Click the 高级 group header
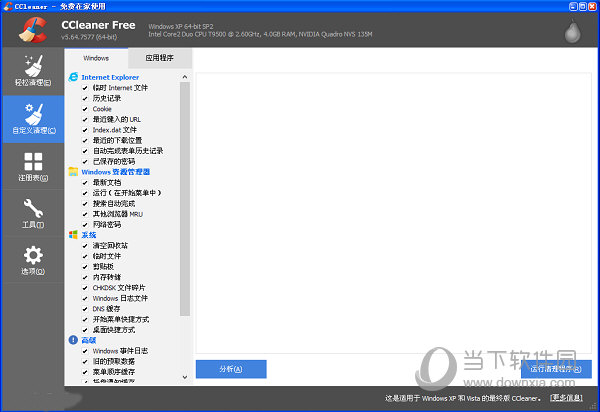 [x=88, y=340]
